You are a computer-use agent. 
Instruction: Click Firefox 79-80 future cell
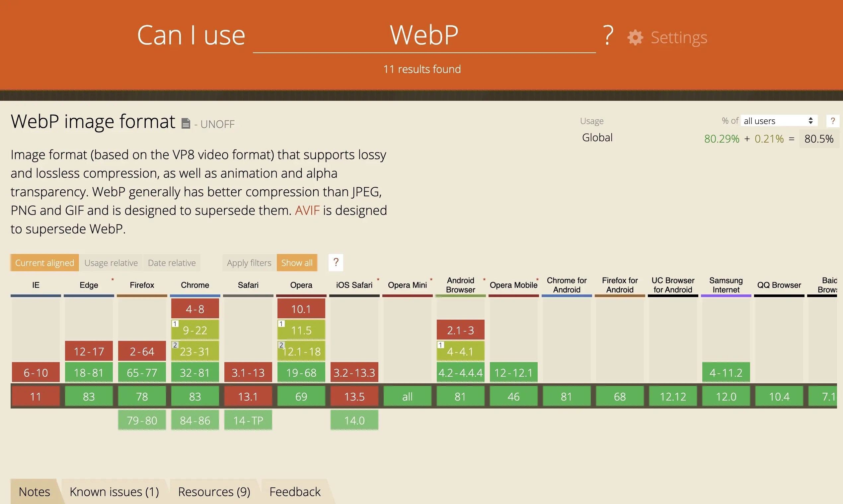(142, 420)
